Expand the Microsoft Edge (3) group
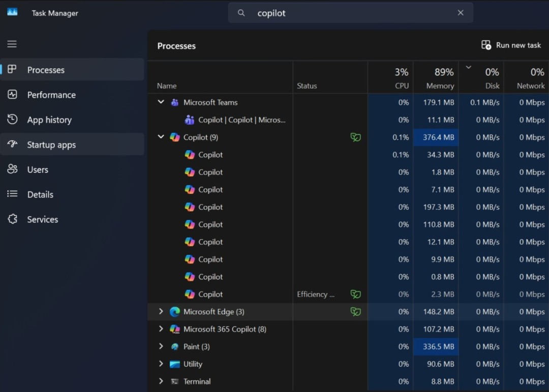Viewport: 549px width, 392px height. tap(161, 312)
